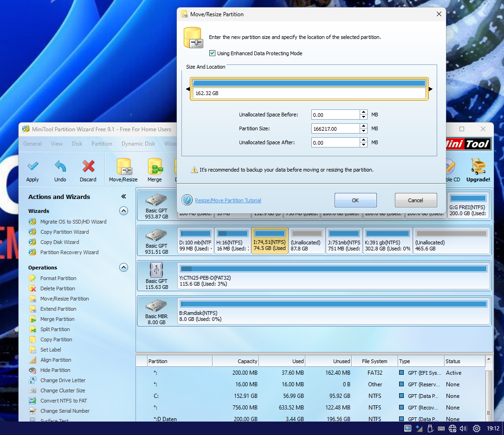
Task: Click the Partition Size input field
Action: click(x=335, y=128)
